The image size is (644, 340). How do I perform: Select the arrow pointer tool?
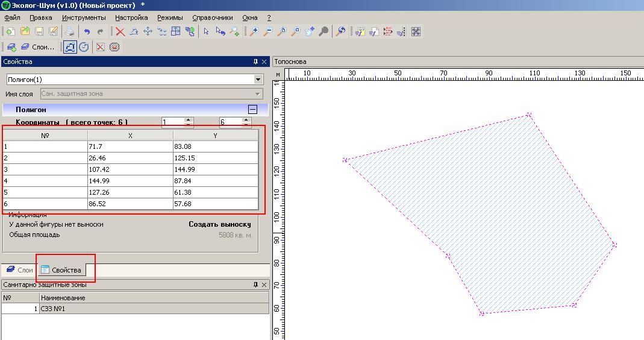(x=206, y=32)
